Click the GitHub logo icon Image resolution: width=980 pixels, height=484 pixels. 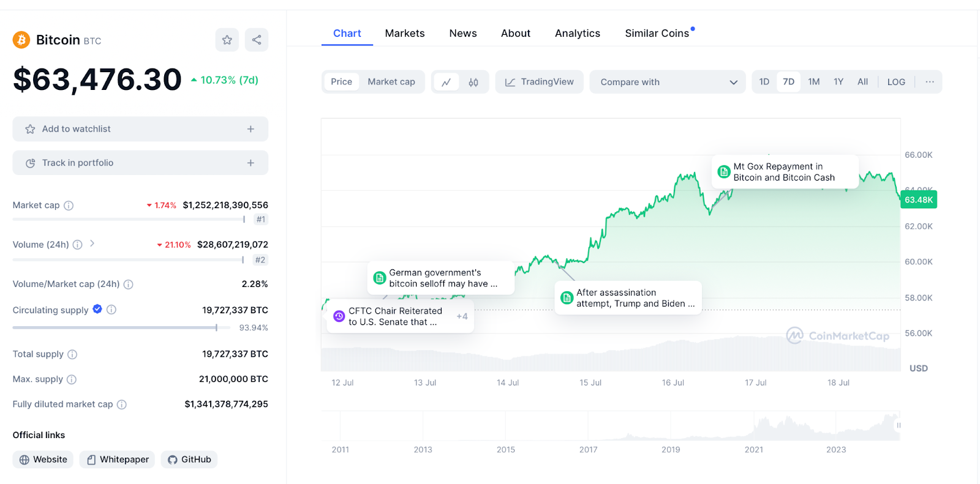pyautogui.click(x=173, y=460)
